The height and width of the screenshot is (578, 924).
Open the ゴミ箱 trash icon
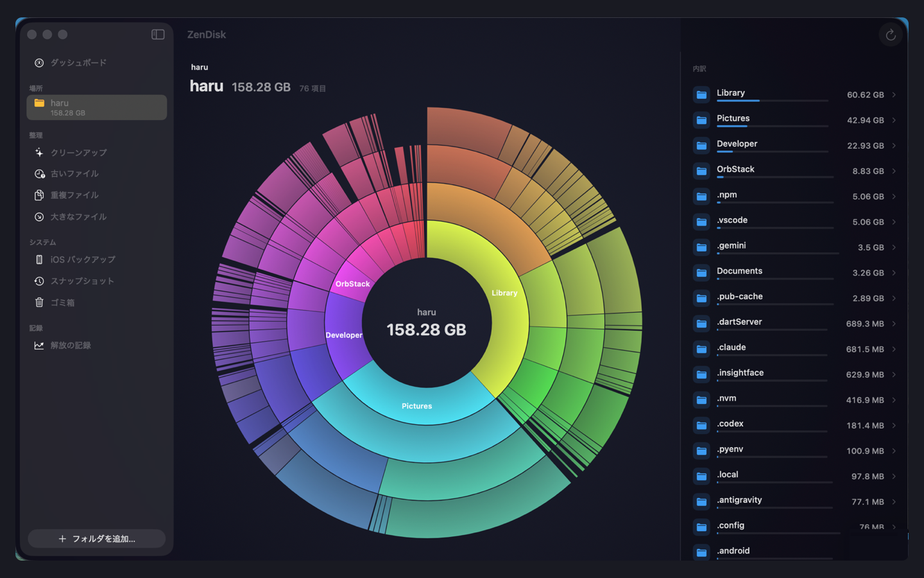39,302
